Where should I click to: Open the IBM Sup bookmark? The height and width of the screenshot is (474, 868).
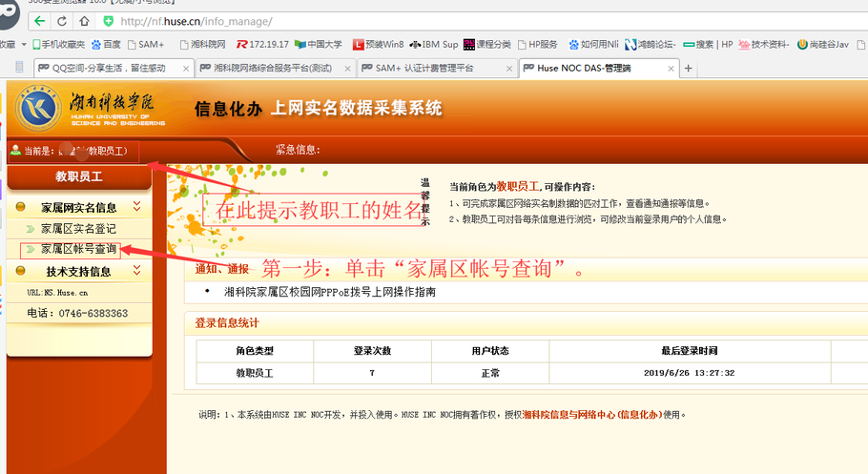(x=434, y=44)
